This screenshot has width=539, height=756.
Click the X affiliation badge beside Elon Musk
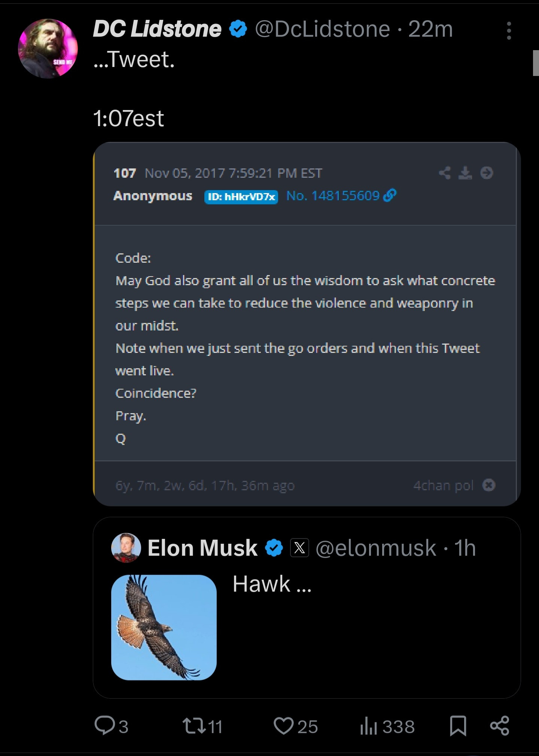299,548
